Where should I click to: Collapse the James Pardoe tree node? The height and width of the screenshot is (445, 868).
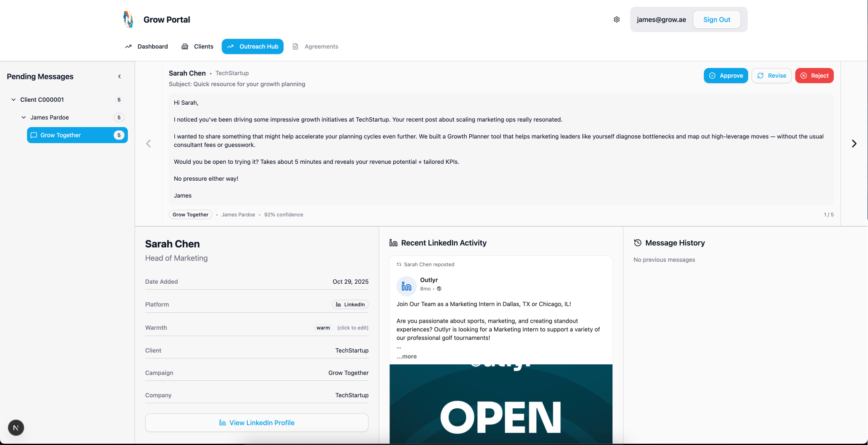[x=24, y=117]
